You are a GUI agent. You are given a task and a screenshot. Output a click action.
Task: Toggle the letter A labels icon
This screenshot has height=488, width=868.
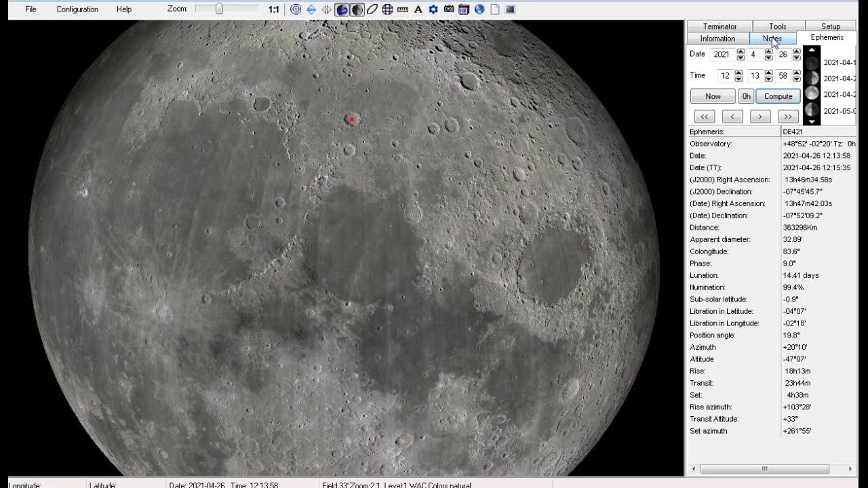pyautogui.click(x=418, y=9)
